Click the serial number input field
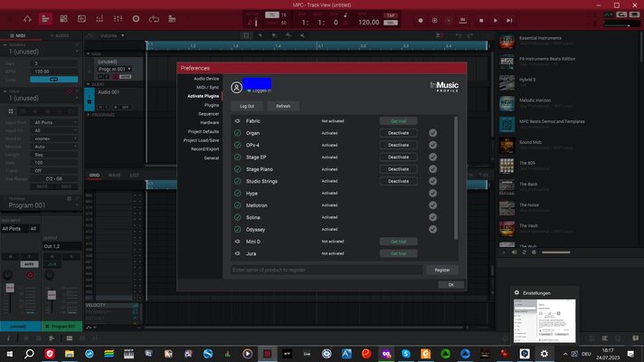Image resolution: width=644 pixels, height=362 pixels. click(x=327, y=270)
